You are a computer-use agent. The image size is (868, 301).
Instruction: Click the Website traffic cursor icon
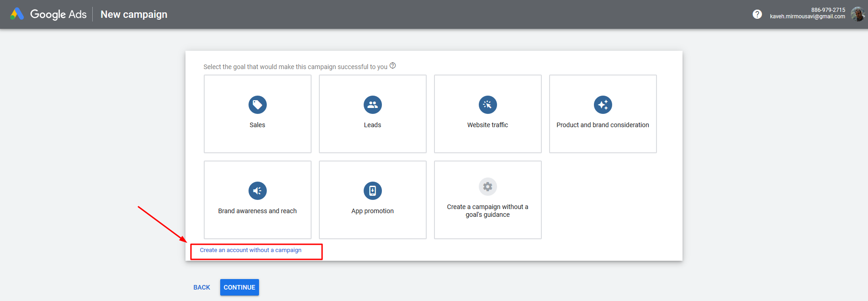[488, 105]
